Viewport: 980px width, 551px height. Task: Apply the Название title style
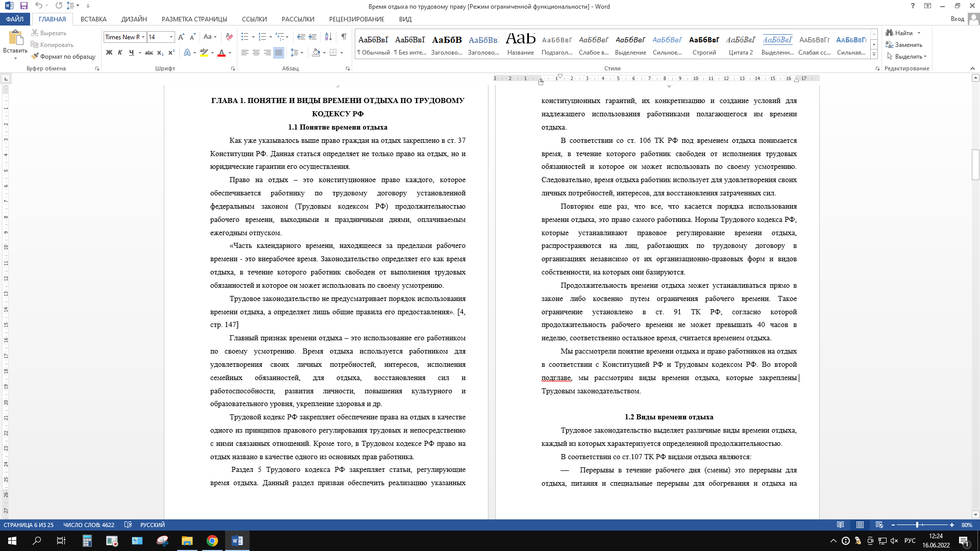click(521, 44)
